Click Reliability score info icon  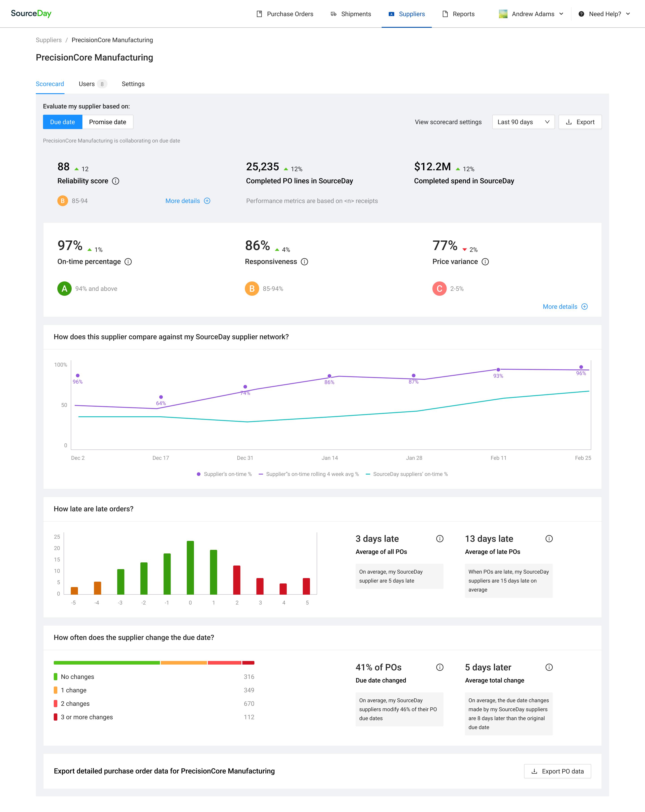[116, 181]
